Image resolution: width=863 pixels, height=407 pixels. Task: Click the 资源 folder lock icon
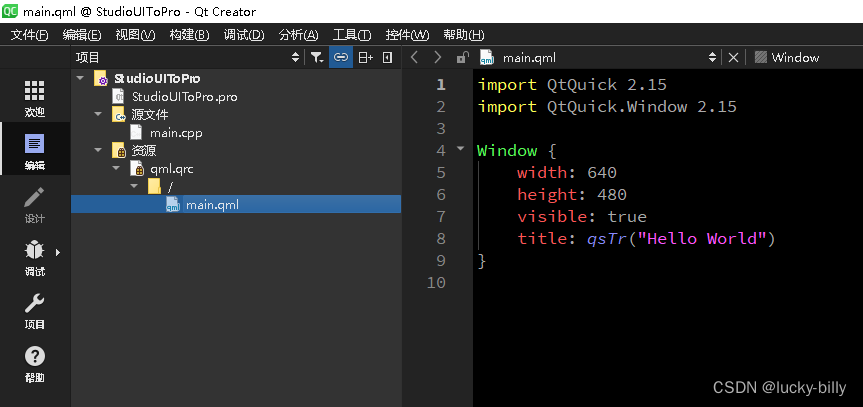118,150
